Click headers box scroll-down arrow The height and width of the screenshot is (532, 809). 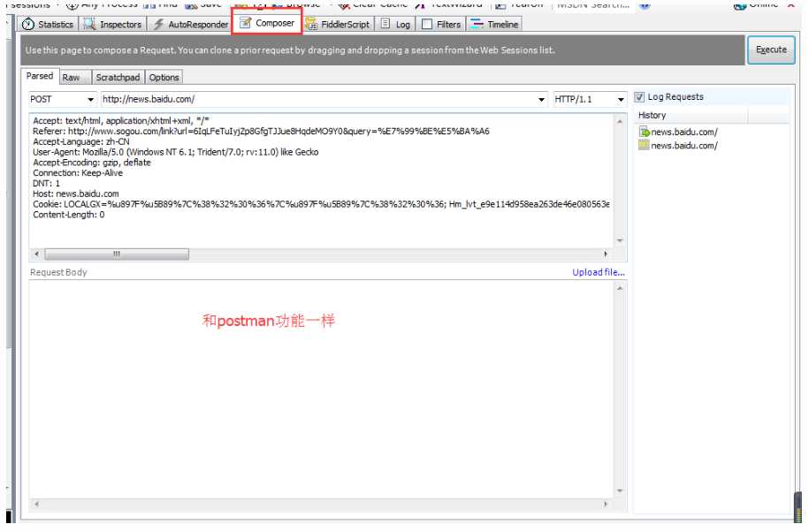pyautogui.click(x=620, y=240)
